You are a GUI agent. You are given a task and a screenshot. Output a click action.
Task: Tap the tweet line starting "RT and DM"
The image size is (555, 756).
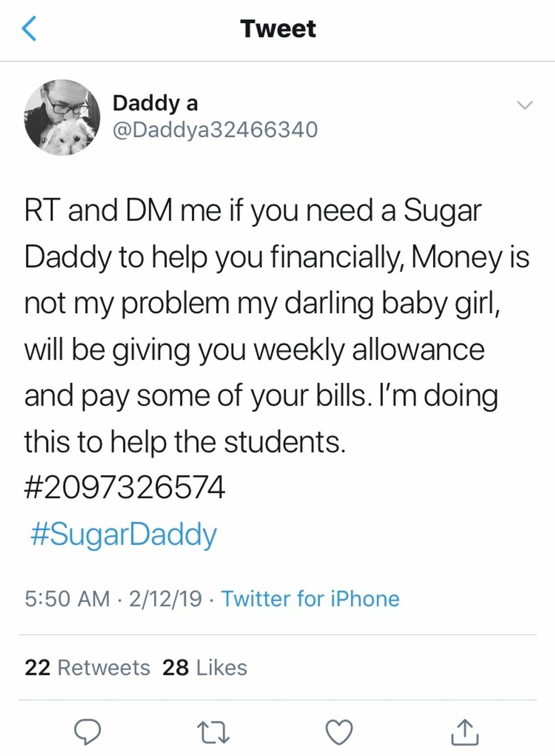pyautogui.click(x=253, y=211)
